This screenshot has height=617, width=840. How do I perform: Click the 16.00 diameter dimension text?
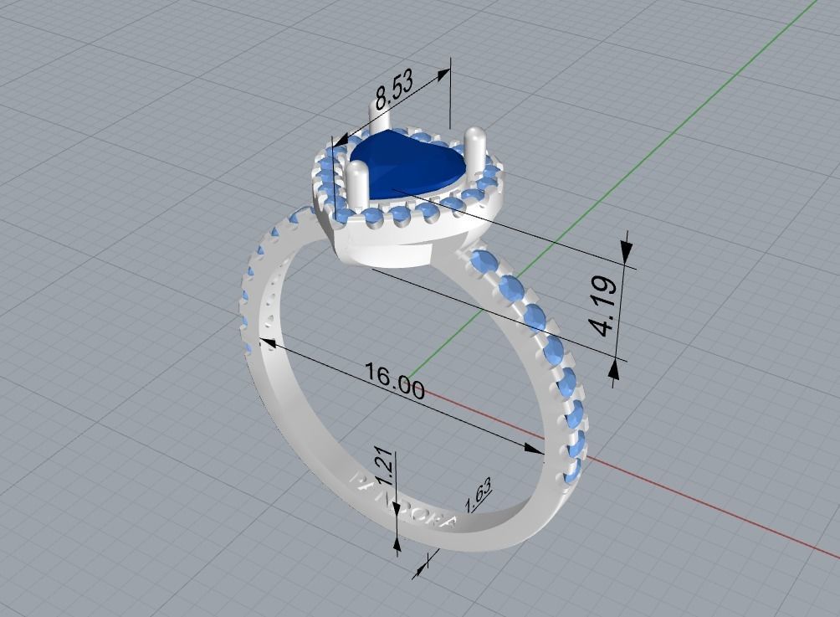395,381
